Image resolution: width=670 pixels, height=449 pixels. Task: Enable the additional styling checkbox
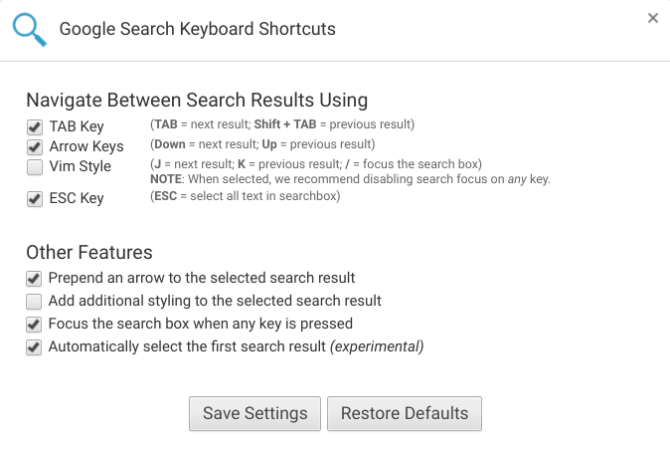coord(35,301)
